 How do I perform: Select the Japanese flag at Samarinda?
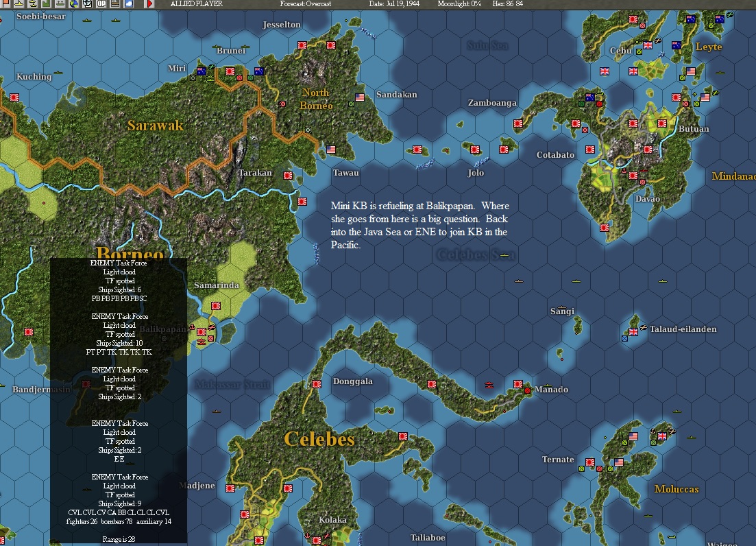[216, 306]
